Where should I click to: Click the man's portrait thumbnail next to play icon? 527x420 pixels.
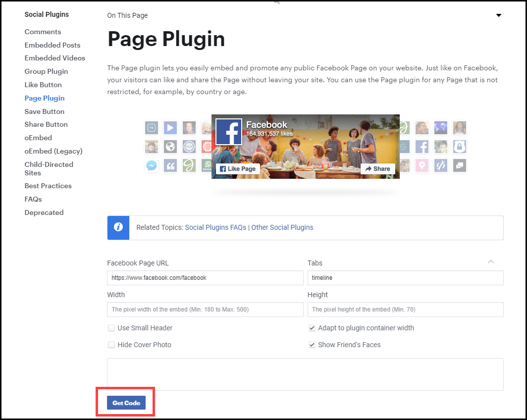point(189,128)
